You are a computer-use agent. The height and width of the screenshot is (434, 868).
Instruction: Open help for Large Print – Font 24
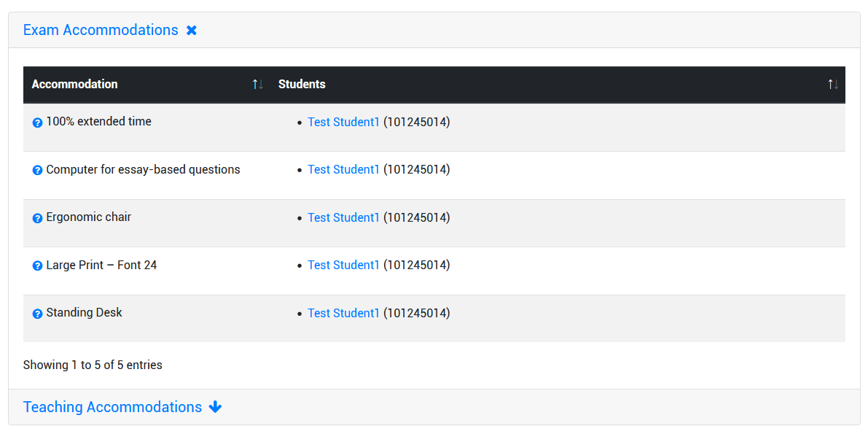tap(37, 265)
